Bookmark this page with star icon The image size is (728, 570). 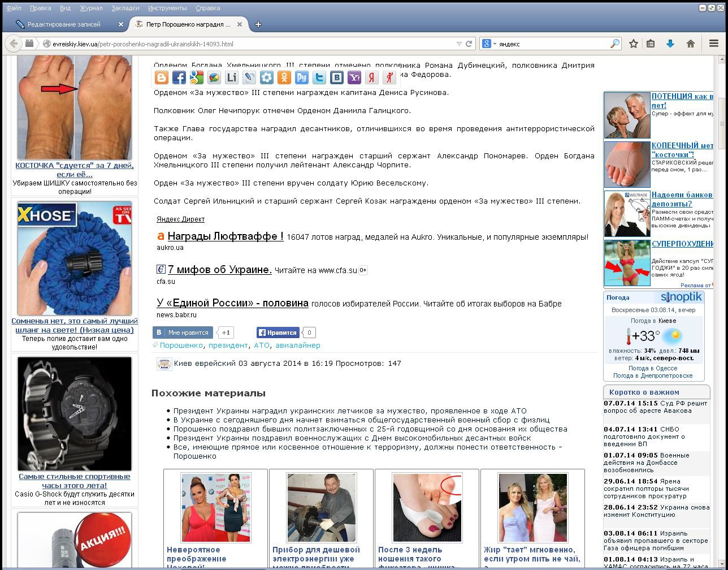pos(634,44)
